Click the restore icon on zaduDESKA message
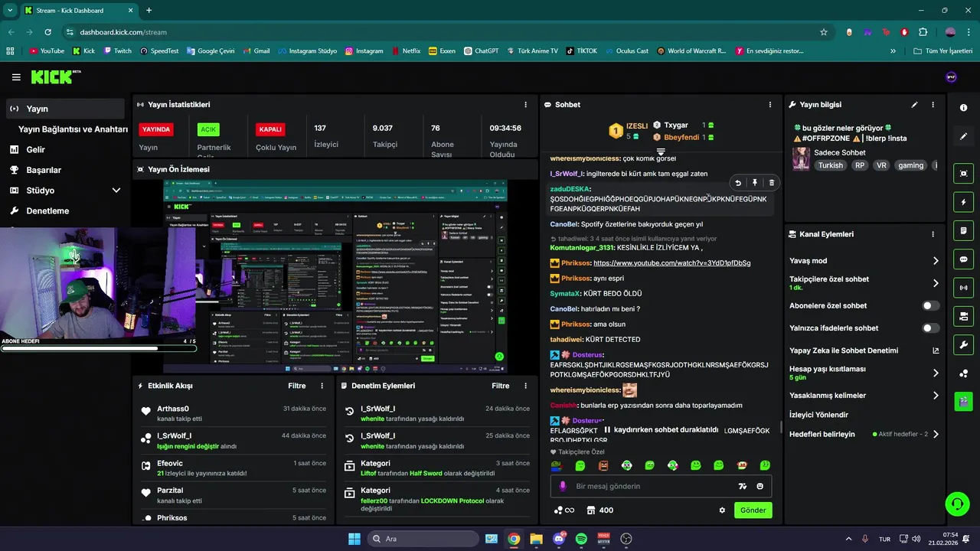Screen dimensions: 980x551 tap(738, 183)
